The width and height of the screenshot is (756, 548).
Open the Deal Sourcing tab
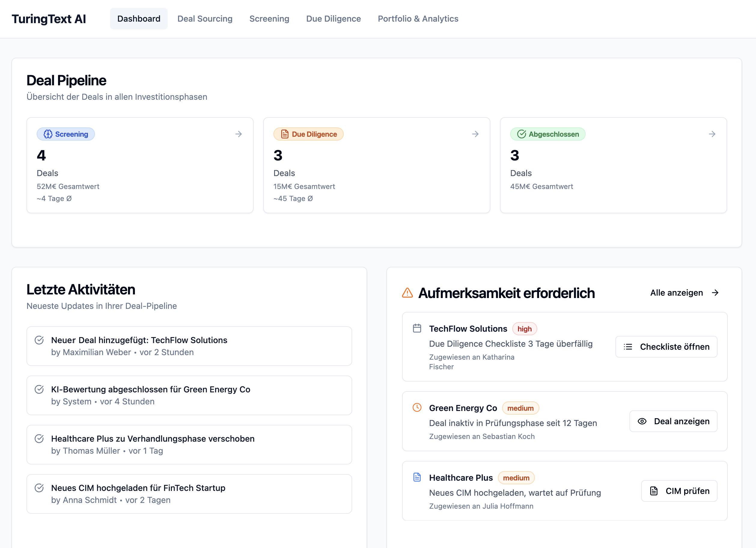pyautogui.click(x=205, y=19)
